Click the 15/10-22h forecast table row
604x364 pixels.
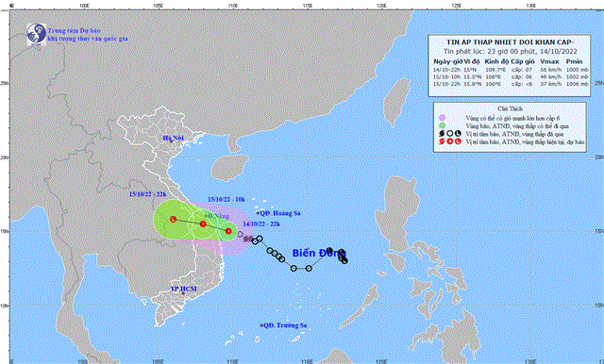click(511, 84)
